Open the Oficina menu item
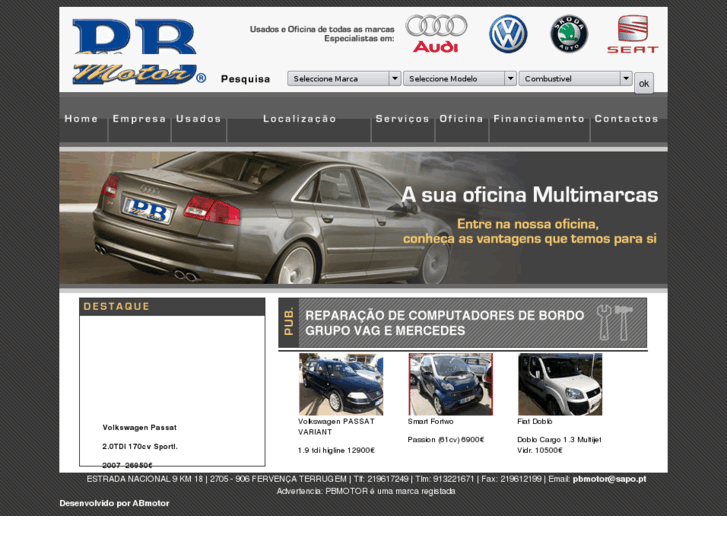The width and height of the screenshot is (727, 545). pyautogui.click(x=461, y=119)
